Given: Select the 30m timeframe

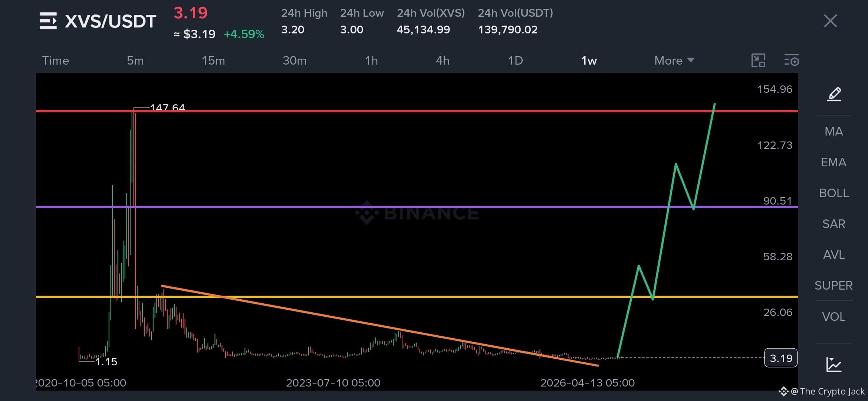Looking at the screenshot, I should [295, 61].
